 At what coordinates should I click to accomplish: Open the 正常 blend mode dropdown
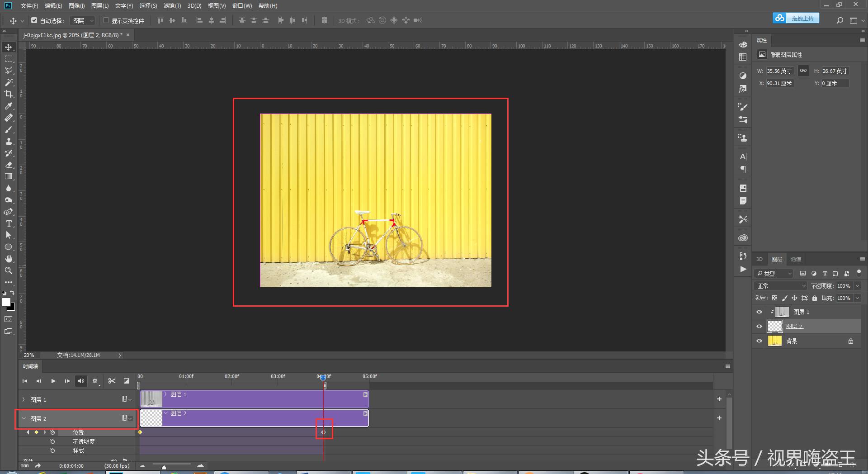[781, 286]
